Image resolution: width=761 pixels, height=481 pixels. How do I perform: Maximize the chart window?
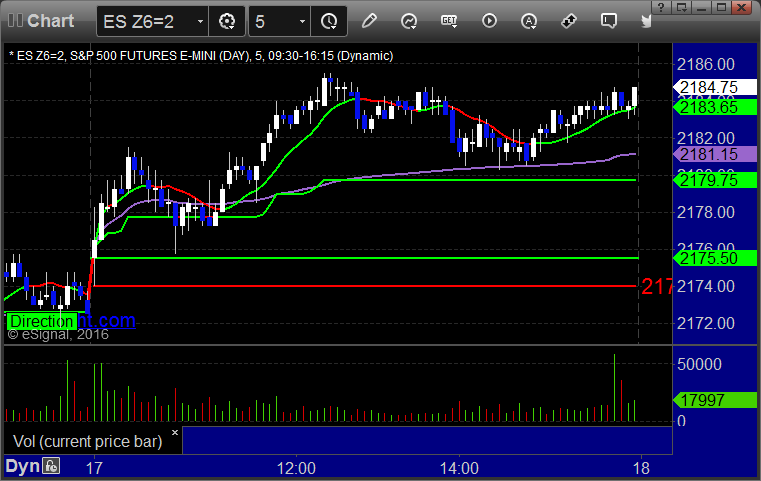point(722,7)
